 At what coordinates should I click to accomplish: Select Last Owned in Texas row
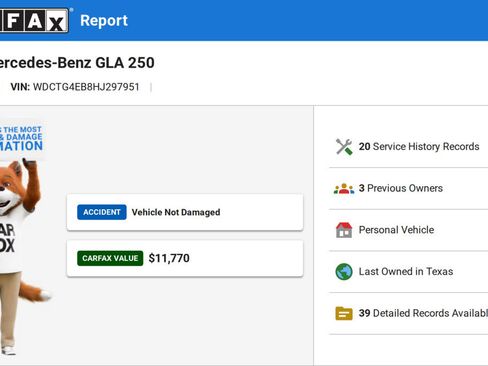coord(408,272)
